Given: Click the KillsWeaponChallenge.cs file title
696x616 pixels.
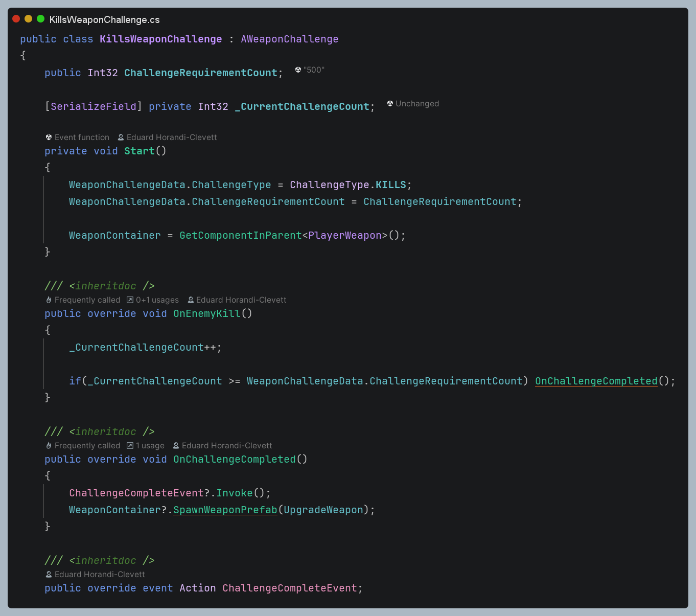Looking at the screenshot, I should (104, 20).
